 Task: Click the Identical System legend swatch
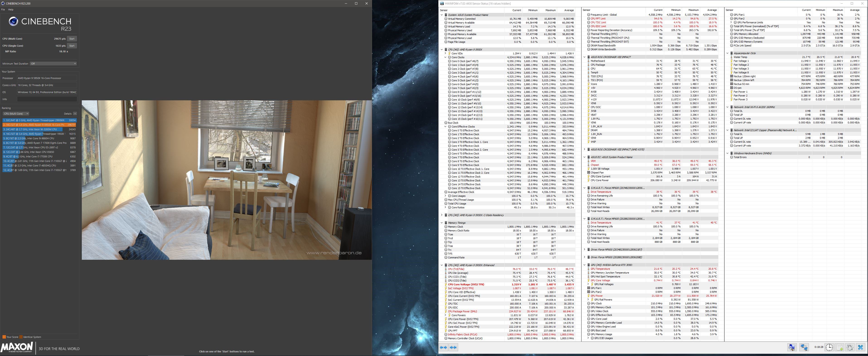tap(21, 337)
